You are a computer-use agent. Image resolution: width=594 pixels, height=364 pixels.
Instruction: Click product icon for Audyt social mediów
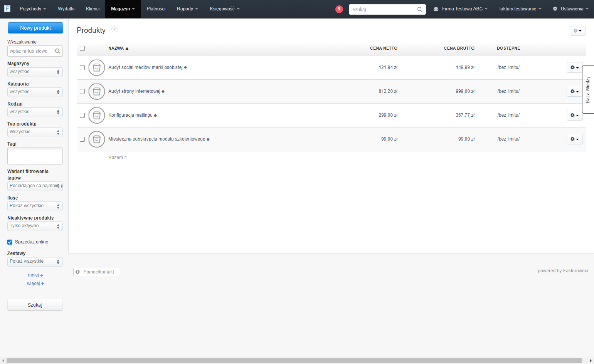97,68
